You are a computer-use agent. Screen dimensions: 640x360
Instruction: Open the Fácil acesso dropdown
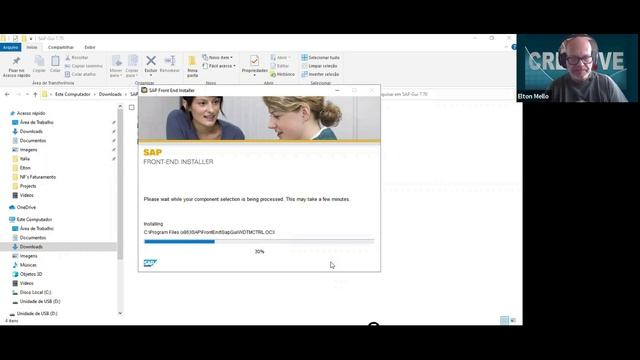point(219,66)
